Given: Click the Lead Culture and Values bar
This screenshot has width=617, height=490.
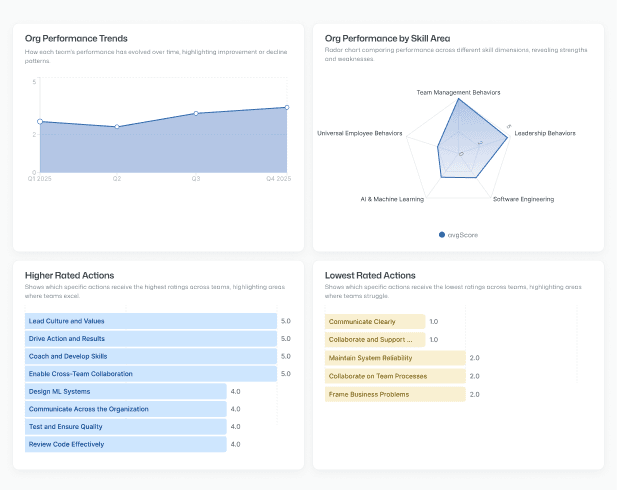Looking at the screenshot, I should [x=150, y=321].
